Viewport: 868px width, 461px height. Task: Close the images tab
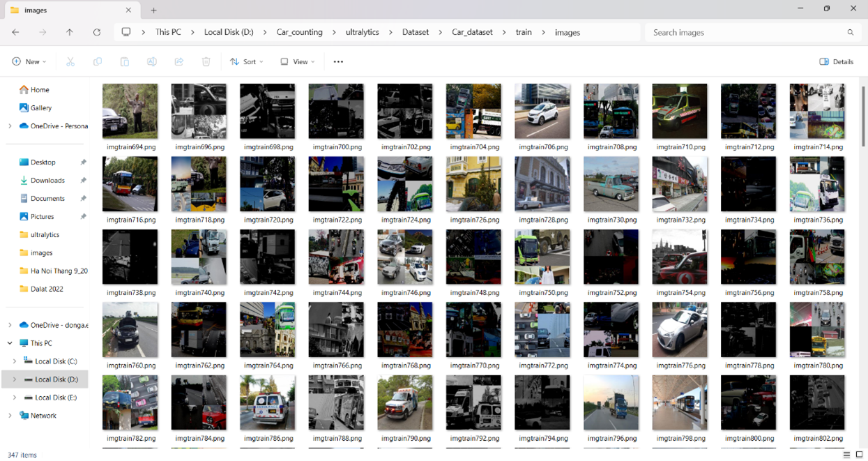128,10
